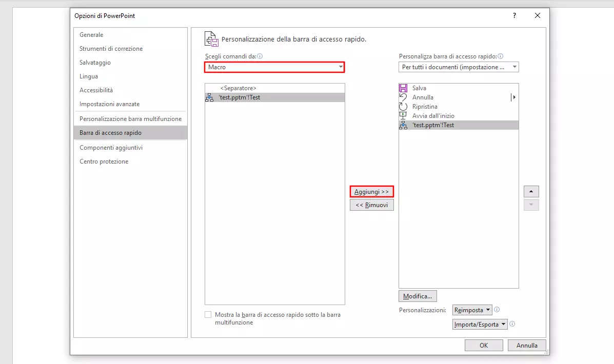The image size is (614, 364).
Task: Select 'test.pptm'!Test in left command list
Action: tap(274, 97)
